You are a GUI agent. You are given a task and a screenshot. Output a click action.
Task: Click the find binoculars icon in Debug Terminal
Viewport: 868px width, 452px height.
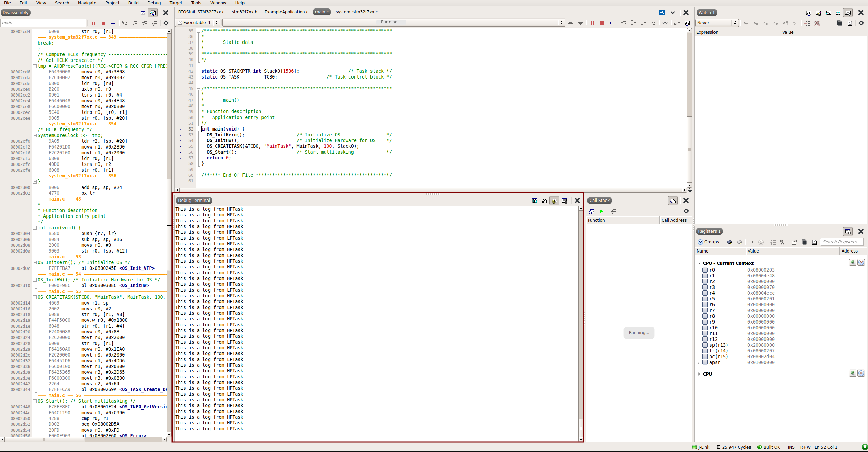pos(545,201)
